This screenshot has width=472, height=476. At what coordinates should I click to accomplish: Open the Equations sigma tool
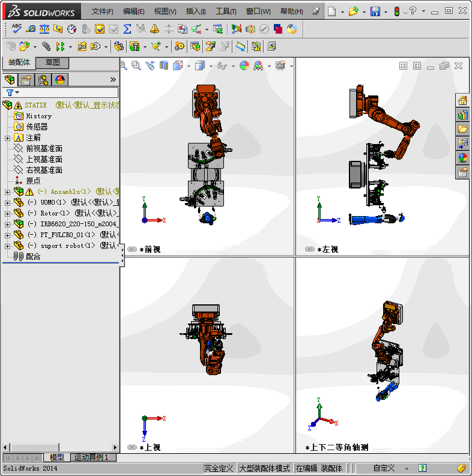pos(127,29)
